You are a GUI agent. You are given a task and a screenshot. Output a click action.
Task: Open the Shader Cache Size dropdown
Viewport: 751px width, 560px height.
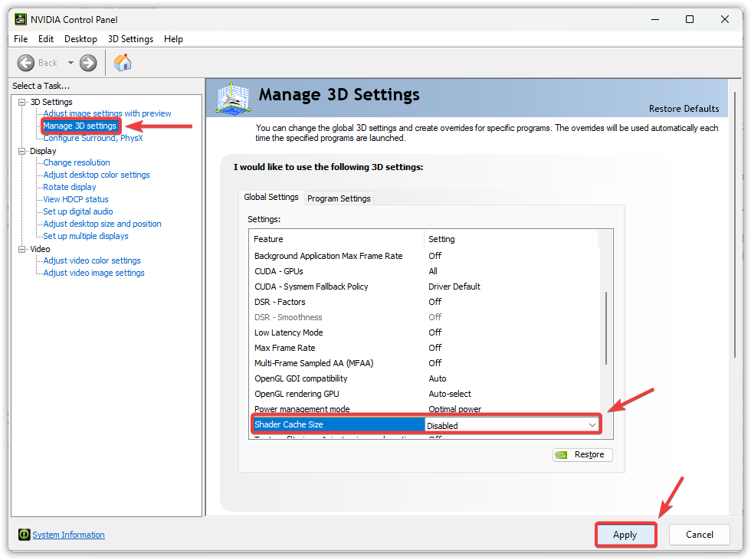[x=592, y=425]
